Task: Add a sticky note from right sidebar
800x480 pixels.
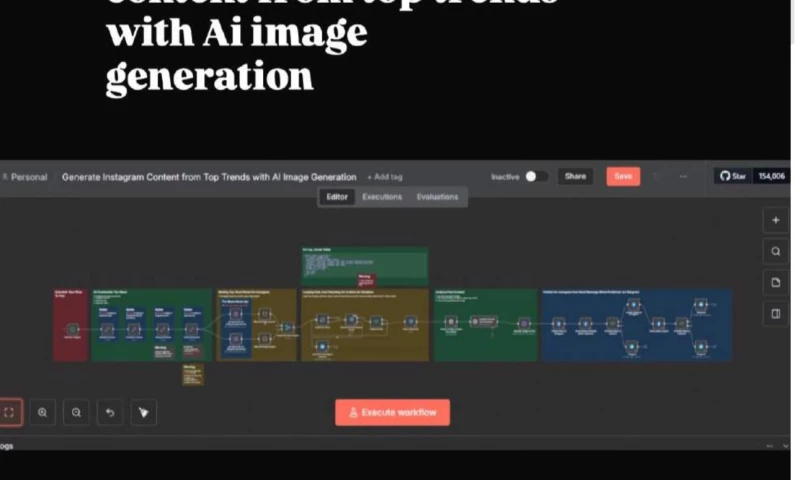Action: [776, 283]
